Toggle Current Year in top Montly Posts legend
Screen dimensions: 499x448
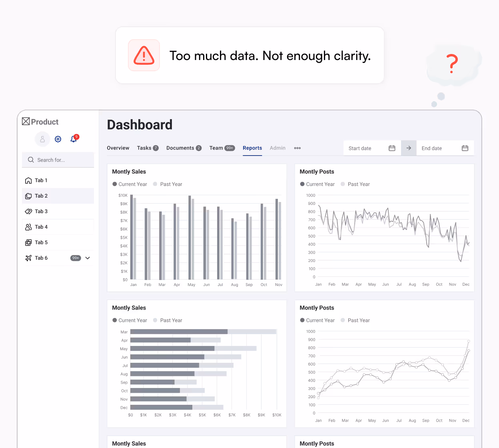pyautogui.click(x=317, y=184)
